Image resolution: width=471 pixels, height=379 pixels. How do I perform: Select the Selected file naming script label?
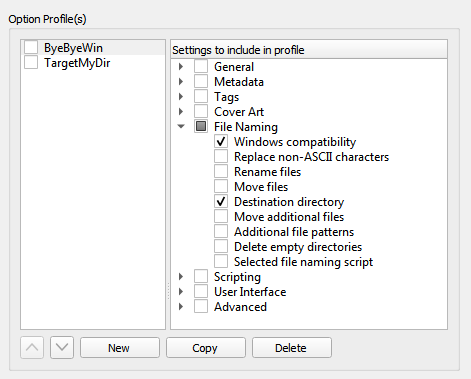pos(303,262)
